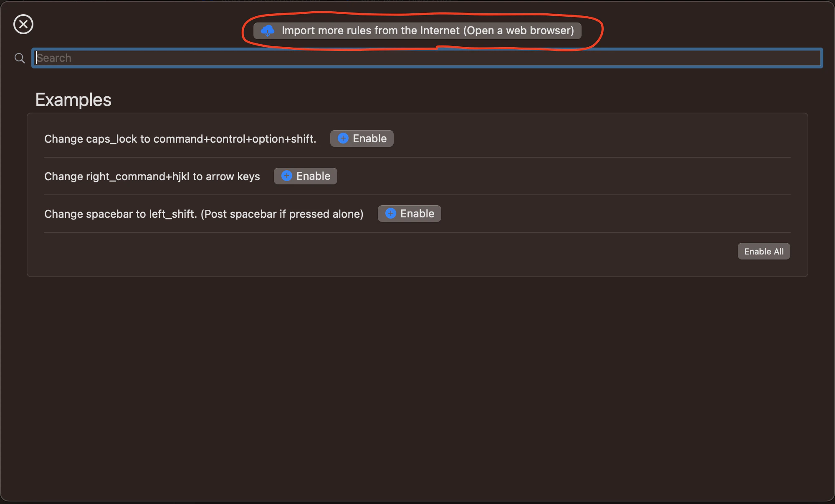835x504 pixels.
Task: Click the Examples section heading
Action: coord(73,100)
